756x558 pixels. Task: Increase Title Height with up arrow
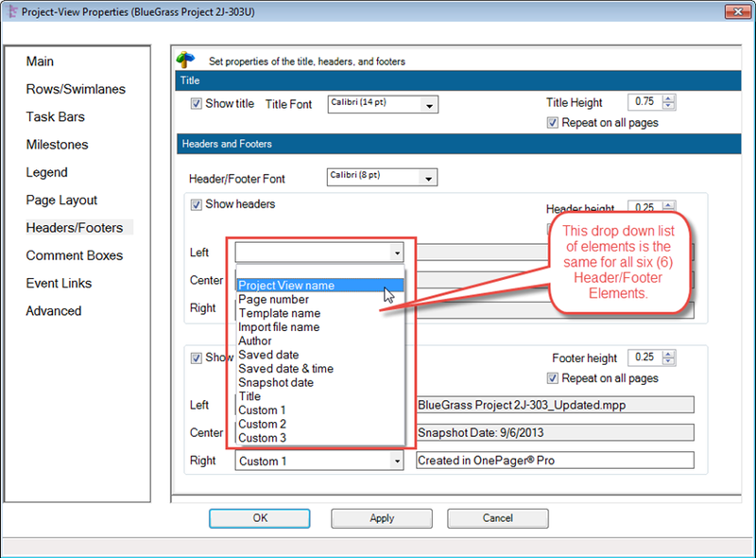coord(669,98)
